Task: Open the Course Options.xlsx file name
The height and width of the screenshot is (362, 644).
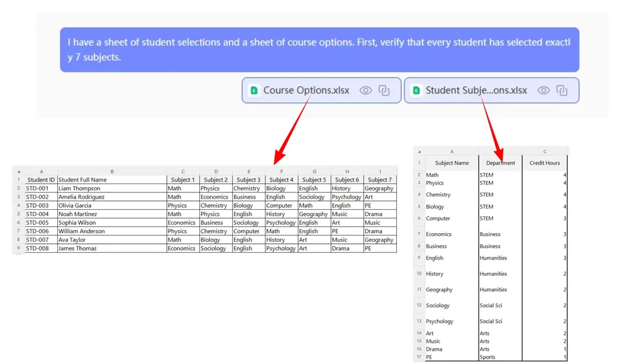Action: point(306,90)
